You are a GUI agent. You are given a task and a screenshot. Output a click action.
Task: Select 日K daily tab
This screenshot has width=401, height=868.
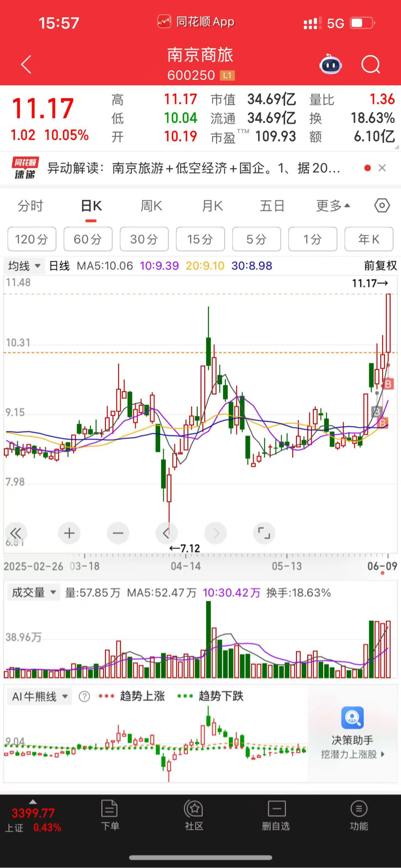click(91, 206)
